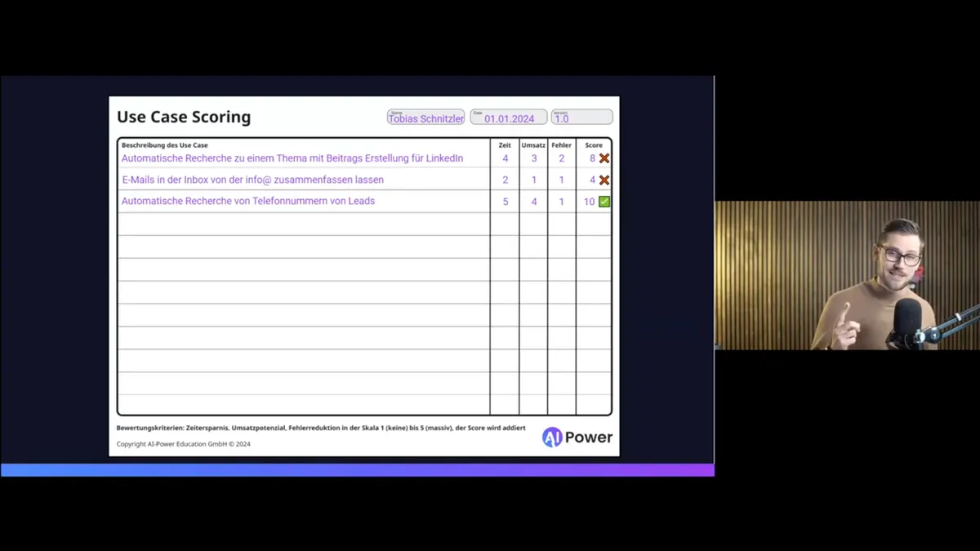This screenshot has width=980, height=551.
Task: Select Zeit value 5 in the Telefonnummern row
Action: click(x=506, y=202)
